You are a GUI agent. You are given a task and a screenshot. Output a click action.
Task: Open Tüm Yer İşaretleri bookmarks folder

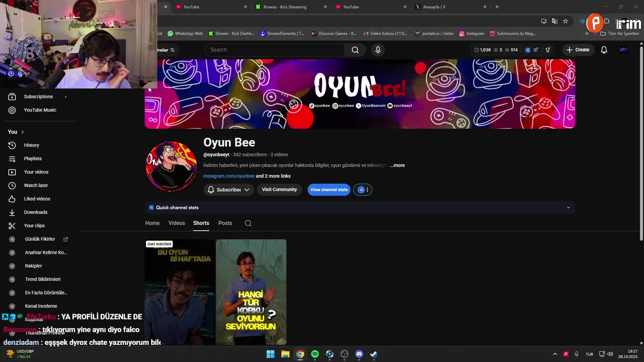[x=619, y=34]
